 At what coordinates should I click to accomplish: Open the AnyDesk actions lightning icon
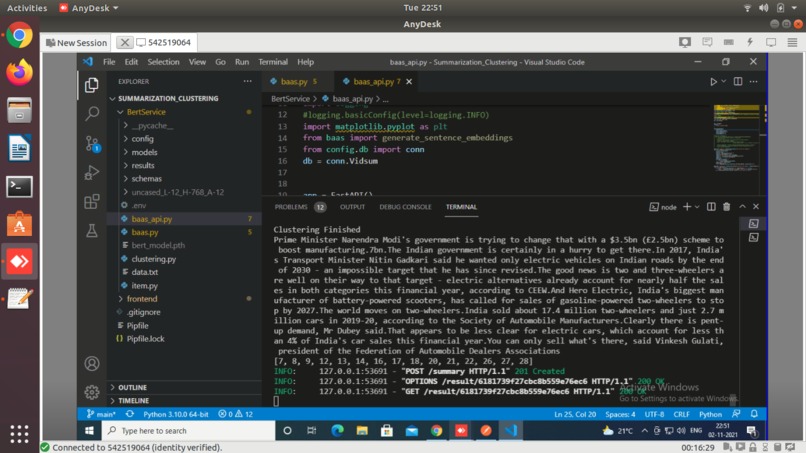tap(750, 43)
